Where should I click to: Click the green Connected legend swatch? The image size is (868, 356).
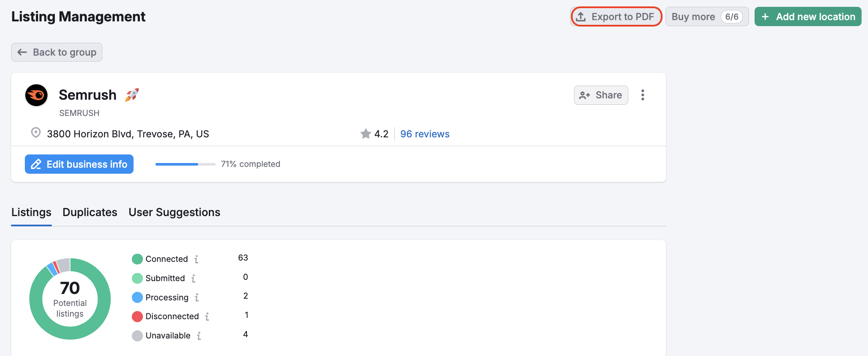click(137, 259)
